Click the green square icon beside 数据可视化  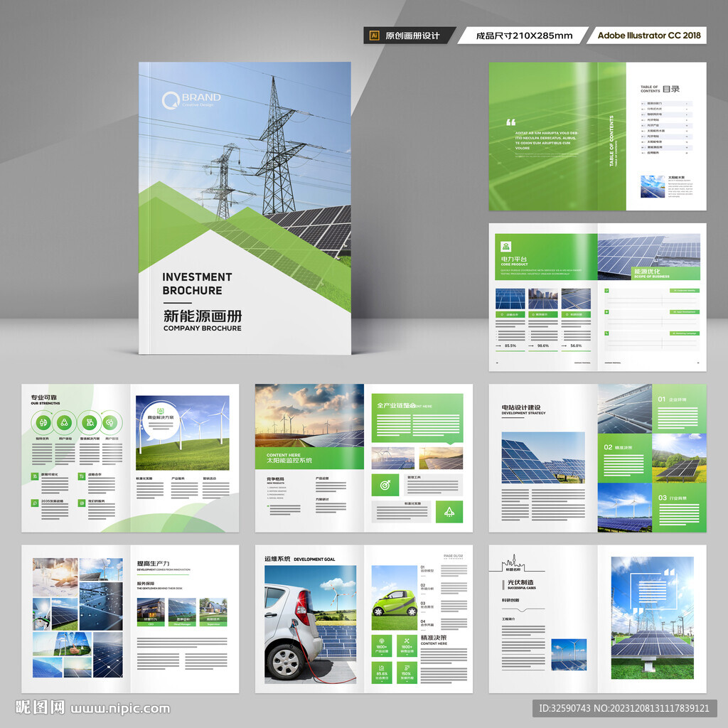35,476
